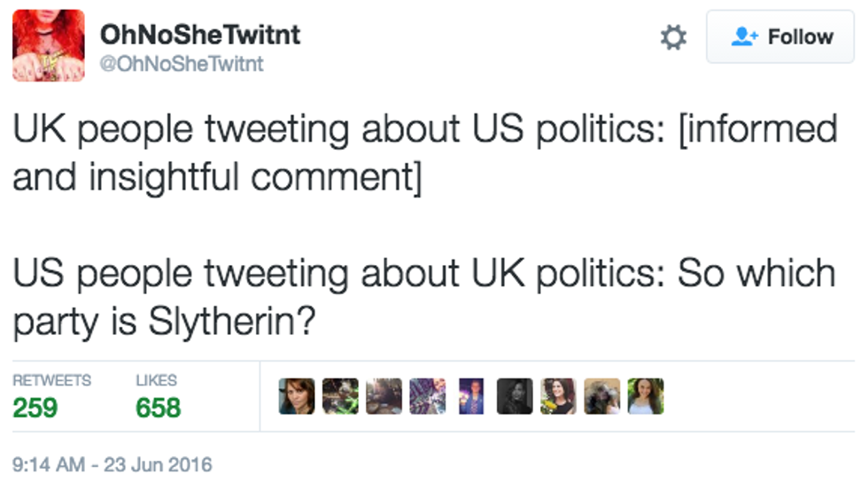Open the OhNoSheTwitnt display name link
Viewport: 868px width, 498px height.
[x=200, y=35]
